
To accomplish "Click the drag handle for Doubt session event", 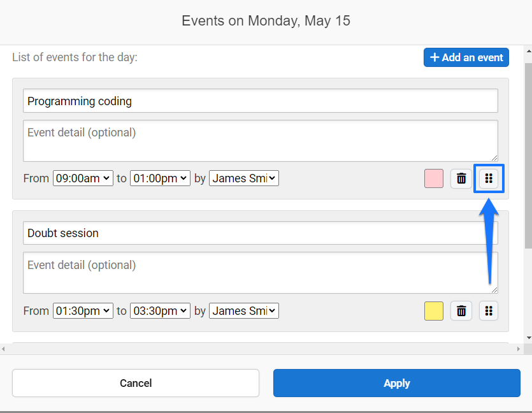I will point(489,311).
